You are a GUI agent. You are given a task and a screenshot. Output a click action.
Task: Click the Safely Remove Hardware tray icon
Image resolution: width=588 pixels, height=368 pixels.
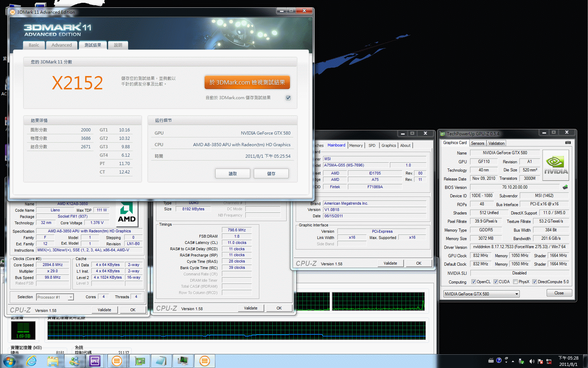[x=521, y=361]
